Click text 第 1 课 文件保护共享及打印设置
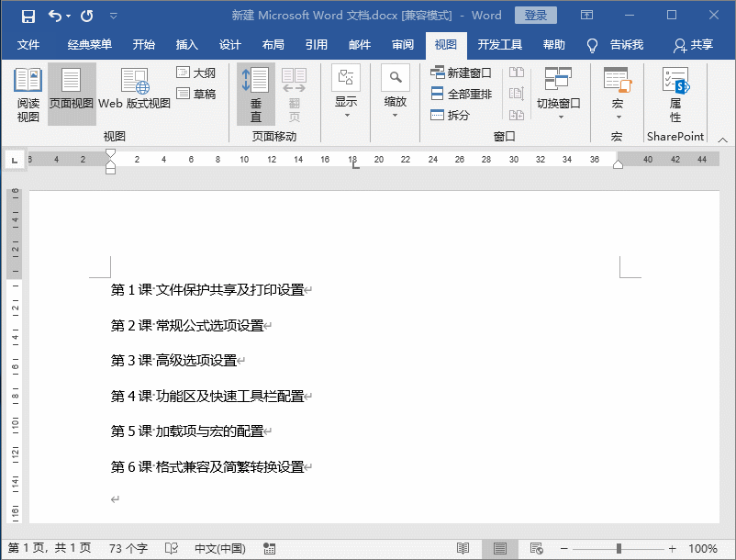The width and height of the screenshot is (736, 560). (207, 290)
